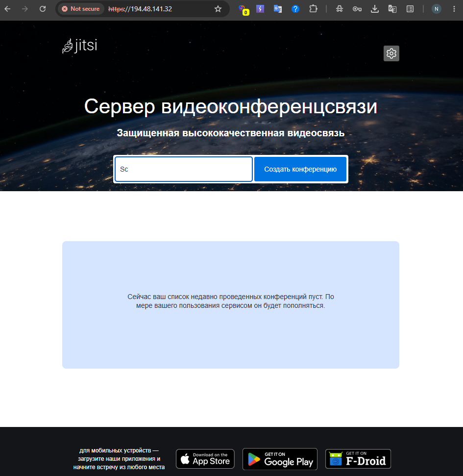Open the purple lightning bolt extension
Image resolution: width=463 pixels, height=476 pixels.
[260, 9]
